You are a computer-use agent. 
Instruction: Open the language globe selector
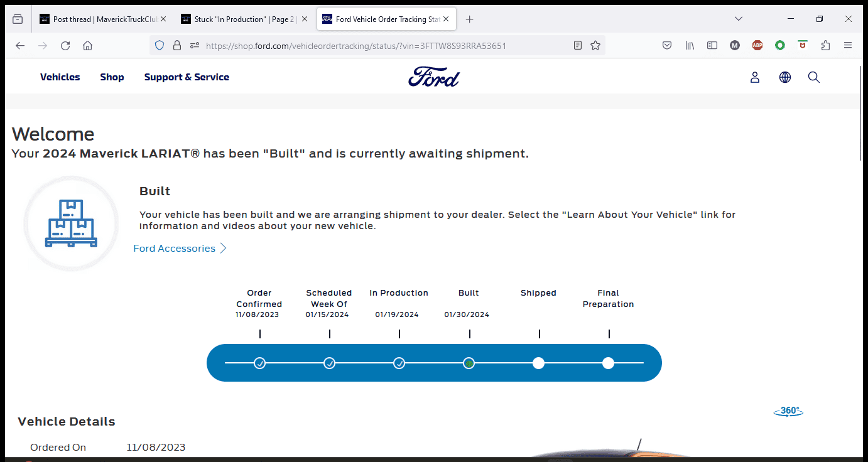785,77
